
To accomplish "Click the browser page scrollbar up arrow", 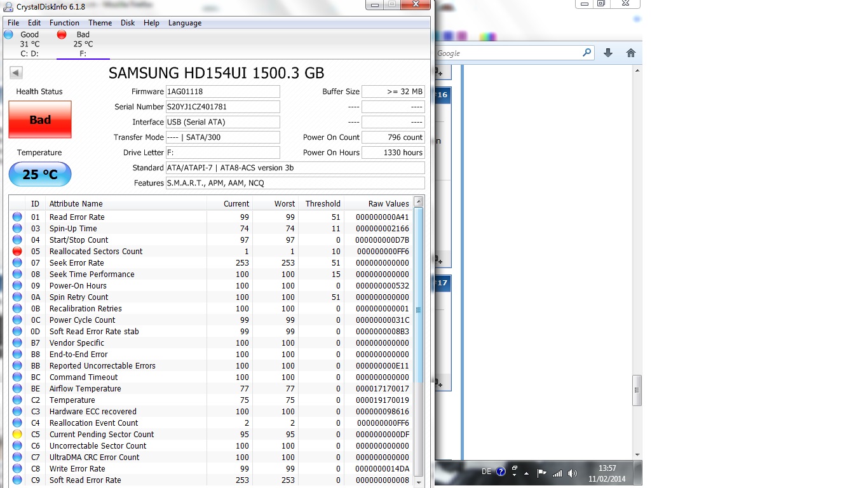I will tap(637, 71).
